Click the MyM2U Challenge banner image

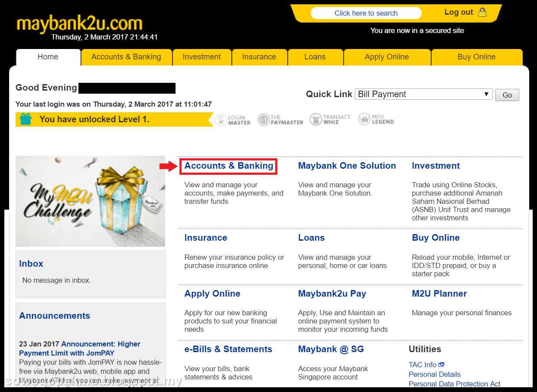pyautogui.click(x=90, y=201)
